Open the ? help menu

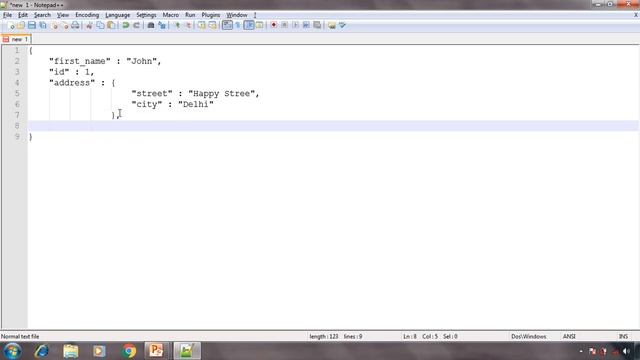pyautogui.click(x=255, y=15)
